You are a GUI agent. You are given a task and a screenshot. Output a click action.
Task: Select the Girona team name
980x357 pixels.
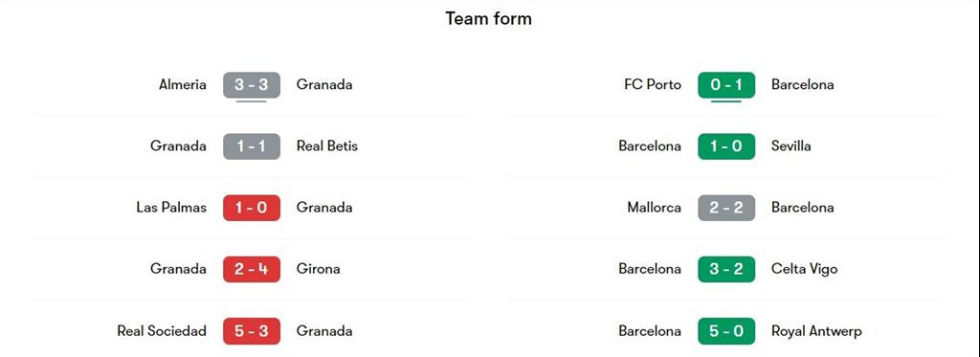(318, 269)
